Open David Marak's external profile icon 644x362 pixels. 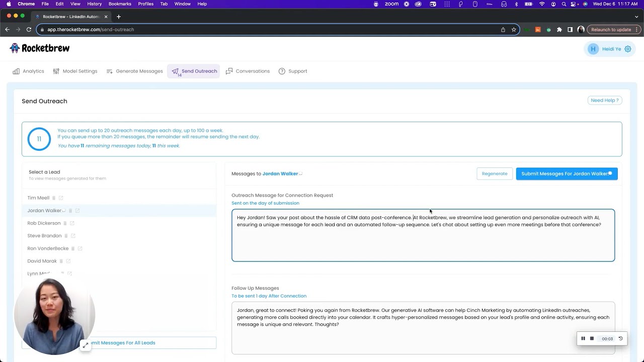pyautogui.click(x=68, y=261)
